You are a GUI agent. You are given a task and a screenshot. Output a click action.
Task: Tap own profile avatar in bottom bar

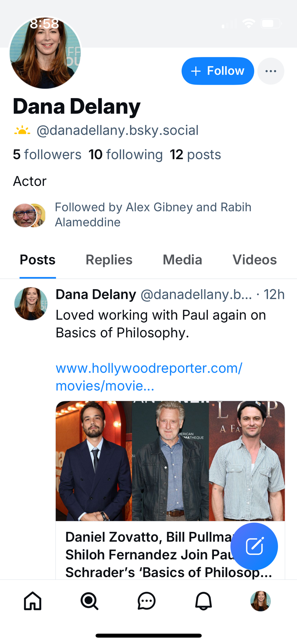click(x=260, y=601)
